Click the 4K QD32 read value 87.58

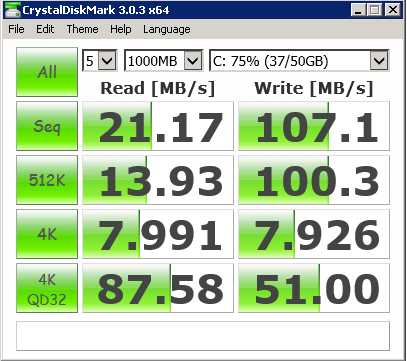(x=158, y=288)
